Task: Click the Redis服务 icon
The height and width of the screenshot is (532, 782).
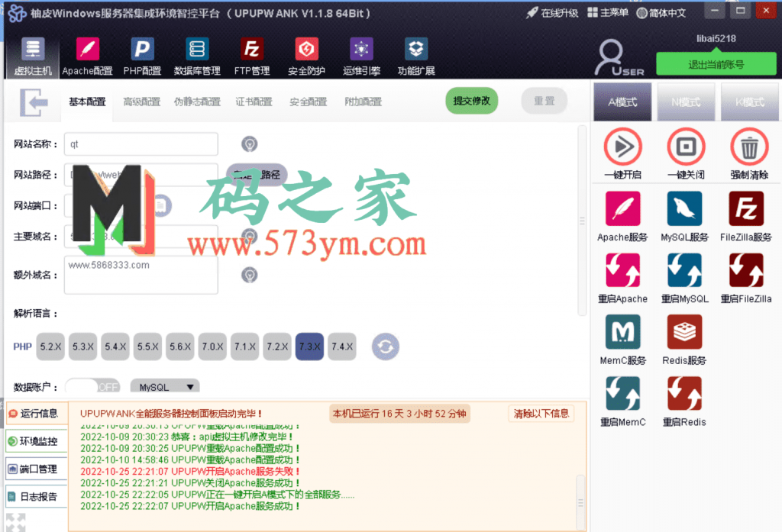Action: (x=684, y=331)
